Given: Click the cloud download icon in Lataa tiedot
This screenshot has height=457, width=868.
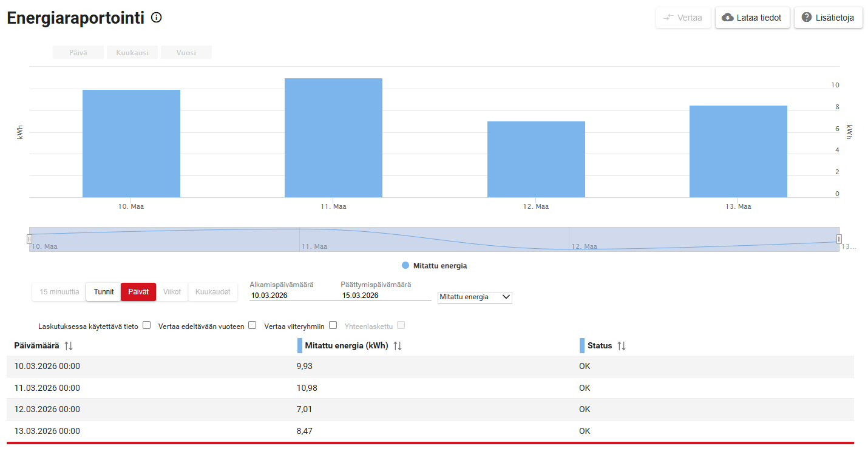Looking at the screenshot, I should pyautogui.click(x=727, y=18).
